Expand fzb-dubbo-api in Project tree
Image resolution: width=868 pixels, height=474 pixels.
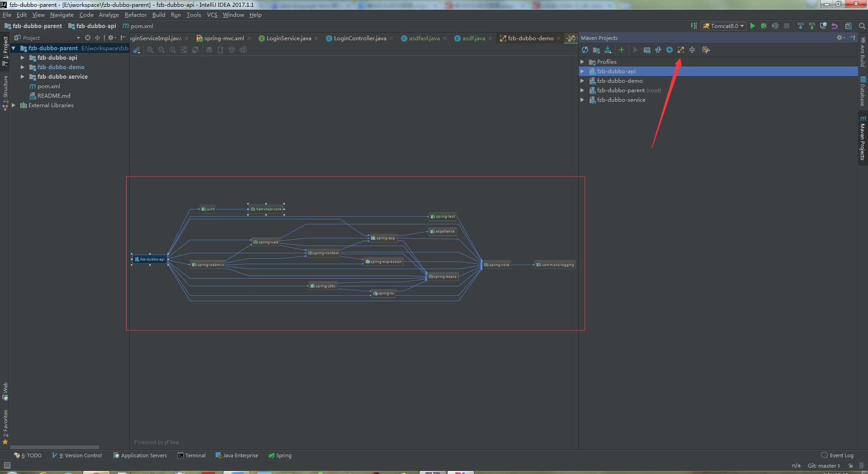click(x=23, y=57)
